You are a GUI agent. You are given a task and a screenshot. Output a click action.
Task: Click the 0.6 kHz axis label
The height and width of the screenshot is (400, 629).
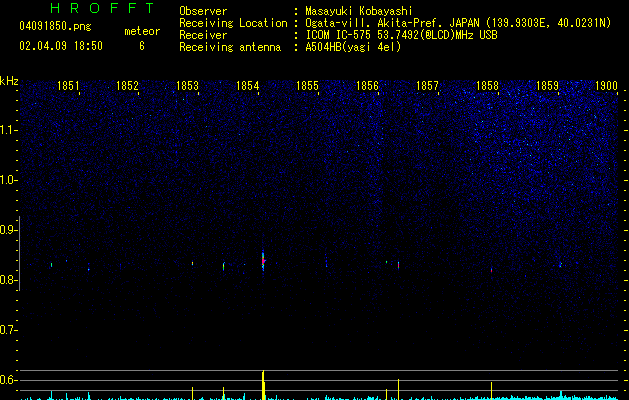pos(8,380)
